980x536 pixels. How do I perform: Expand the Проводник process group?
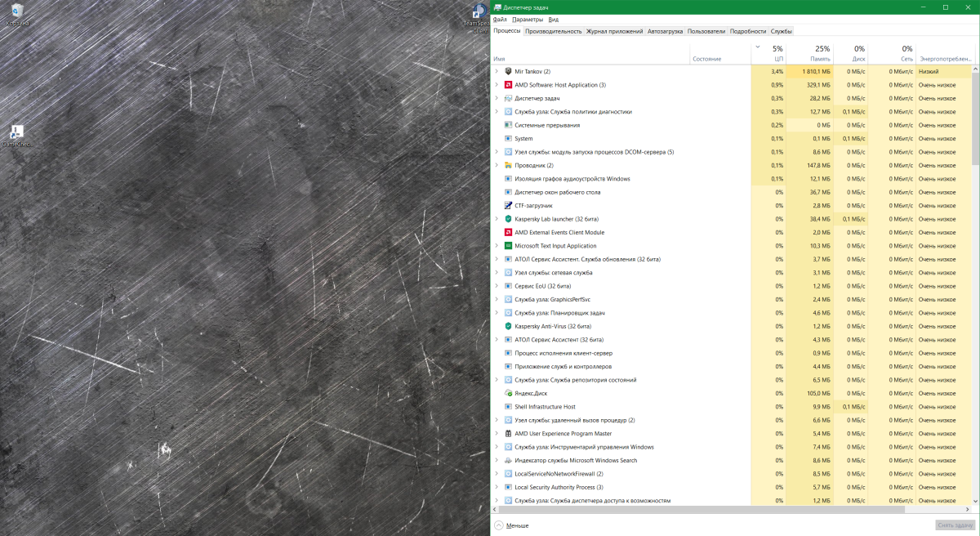click(x=496, y=165)
